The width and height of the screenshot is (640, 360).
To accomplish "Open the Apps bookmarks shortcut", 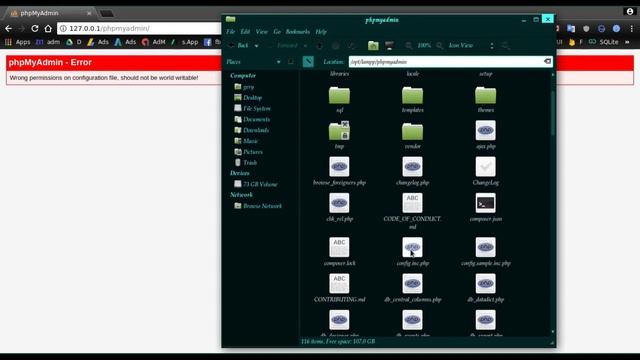I will [18, 42].
